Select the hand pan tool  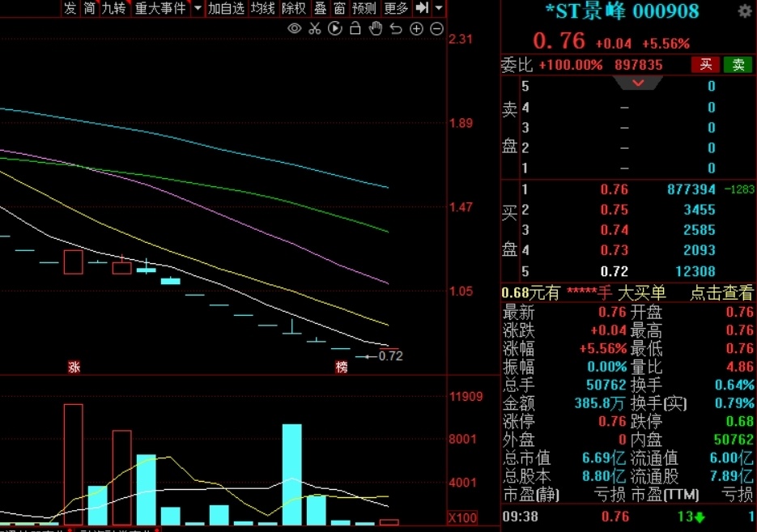pyautogui.click(x=376, y=28)
